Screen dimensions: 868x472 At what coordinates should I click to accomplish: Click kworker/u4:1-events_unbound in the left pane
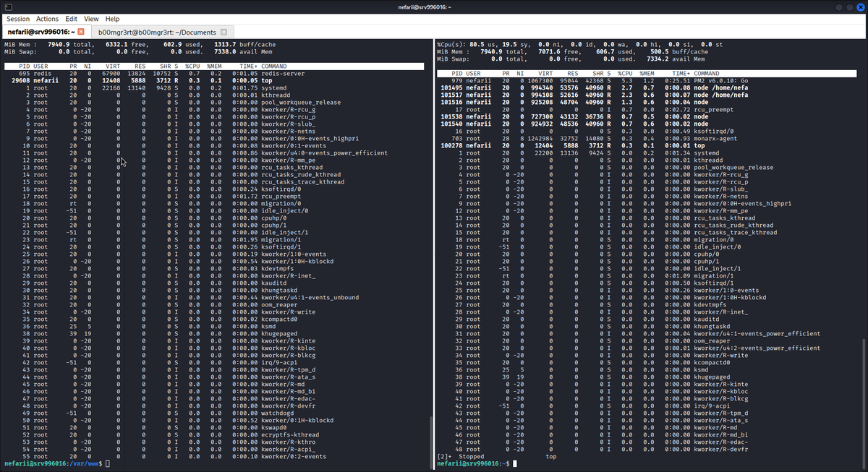[310, 298]
